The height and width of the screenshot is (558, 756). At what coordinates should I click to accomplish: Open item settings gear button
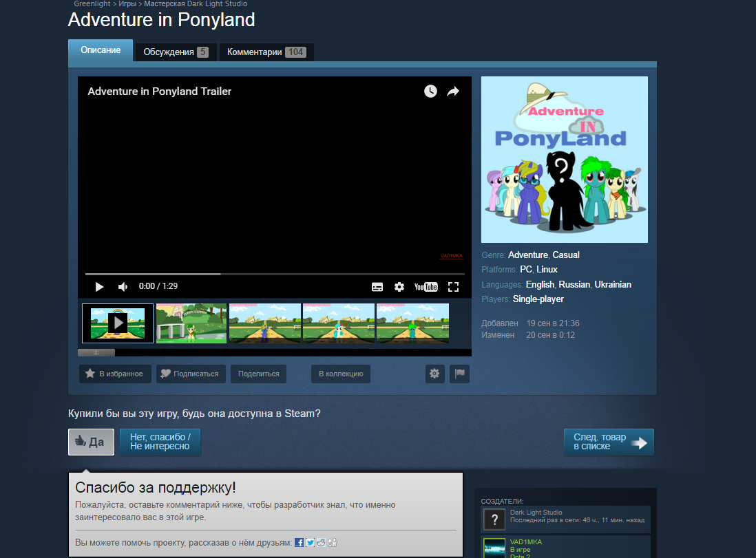coord(435,374)
